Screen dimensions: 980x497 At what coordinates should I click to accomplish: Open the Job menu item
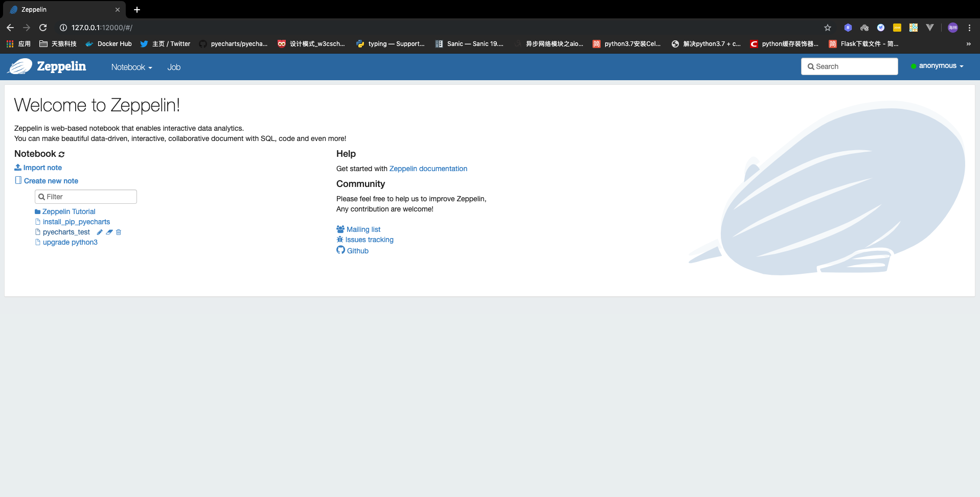tap(174, 67)
